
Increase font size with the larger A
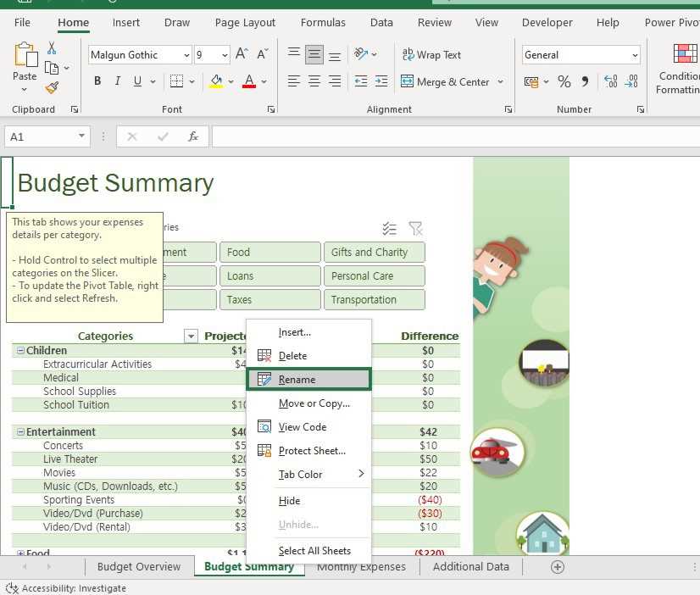[x=242, y=54]
